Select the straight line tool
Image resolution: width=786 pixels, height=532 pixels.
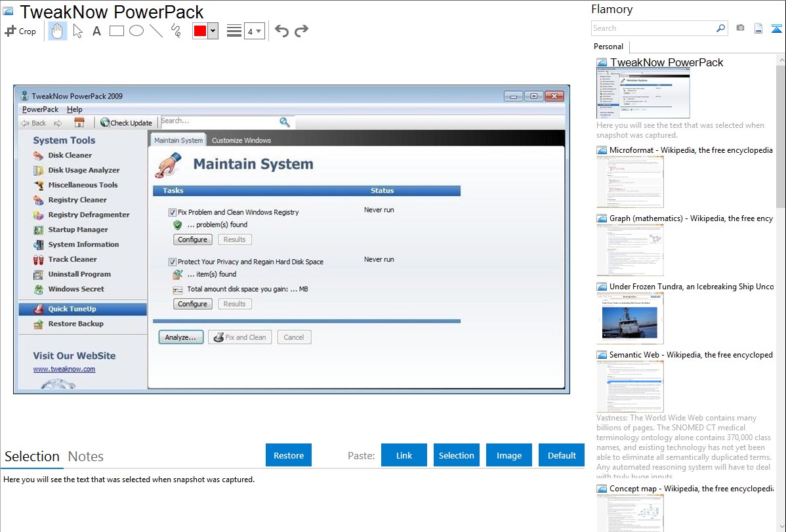(x=156, y=31)
